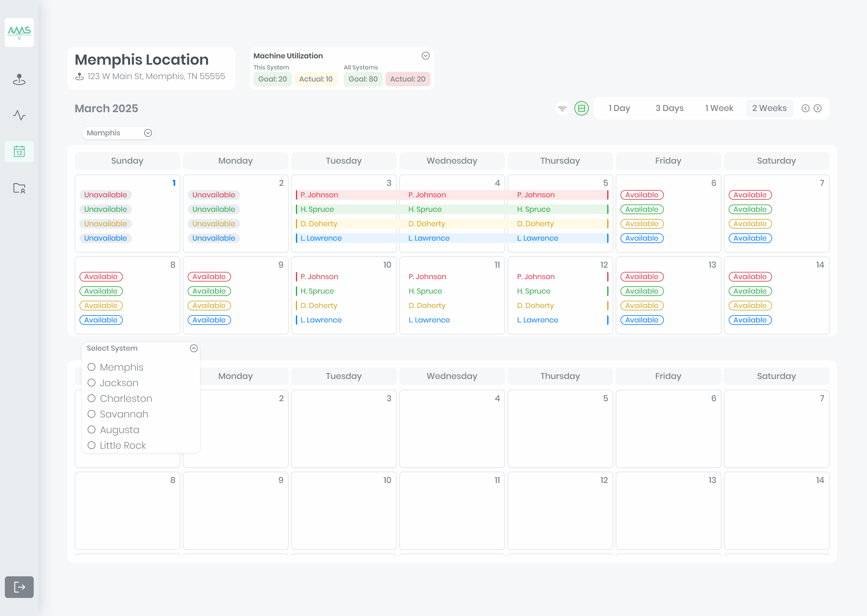
Task: Go to previous period arrow
Action: click(x=805, y=109)
